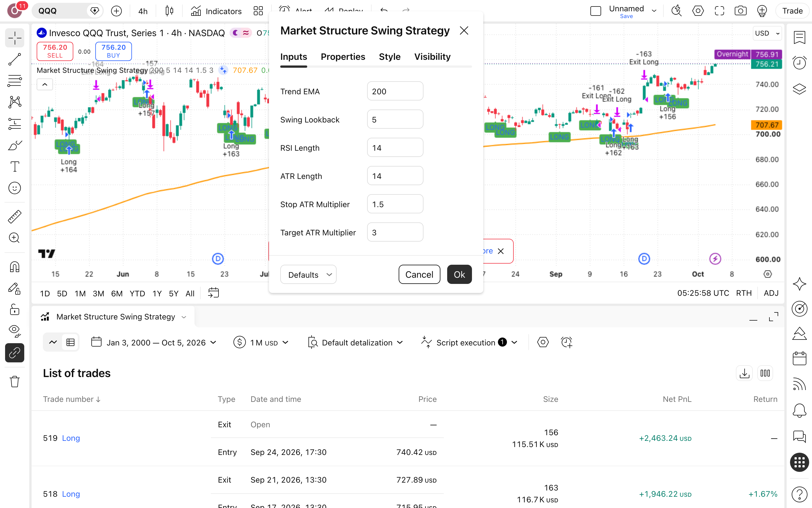
Task: Select the text annotation tool
Action: 15,167
